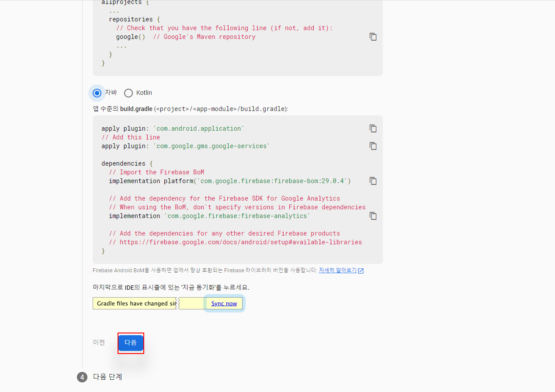
Task: Click the 'don't specify versions' comment line
Action: coord(237,207)
